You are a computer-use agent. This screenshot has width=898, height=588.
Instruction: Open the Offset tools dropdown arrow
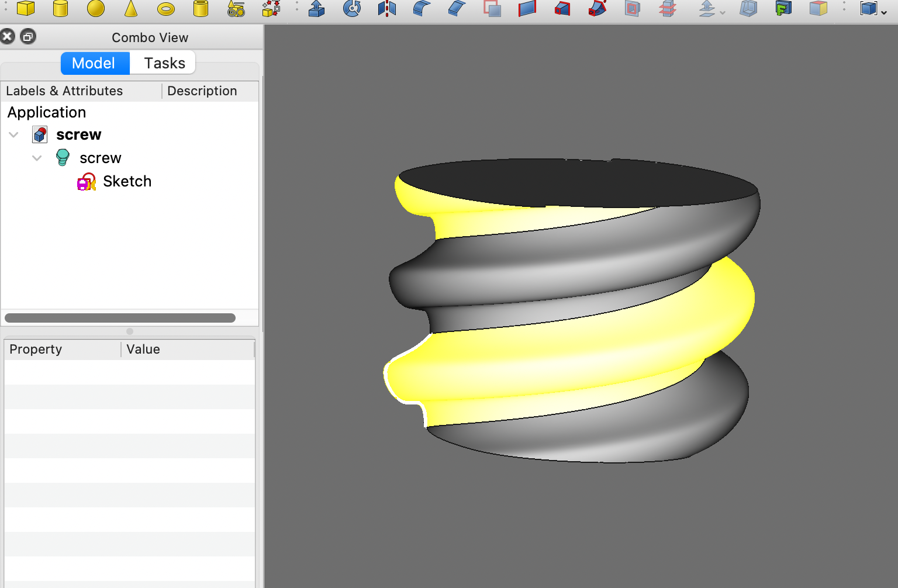[x=723, y=12]
